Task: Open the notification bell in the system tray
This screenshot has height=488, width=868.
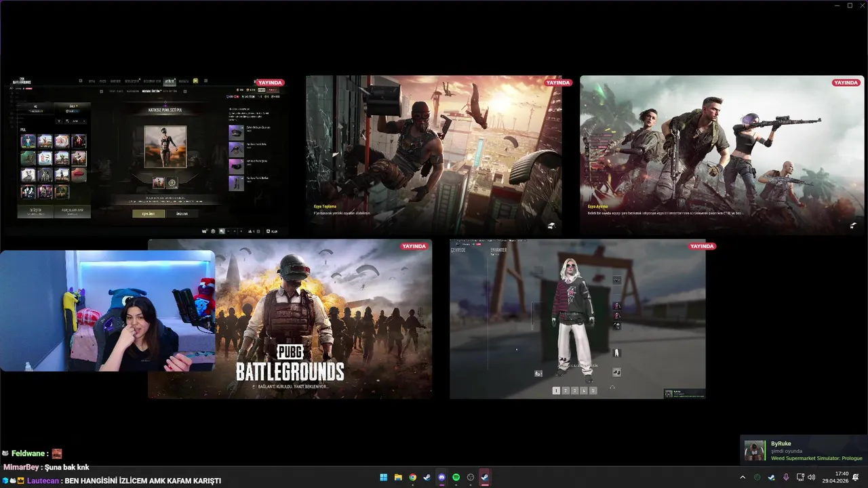Action: [856, 477]
